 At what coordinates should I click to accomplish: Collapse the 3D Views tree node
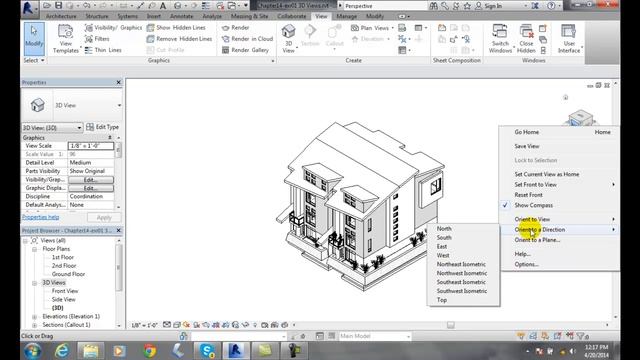(x=35, y=283)
